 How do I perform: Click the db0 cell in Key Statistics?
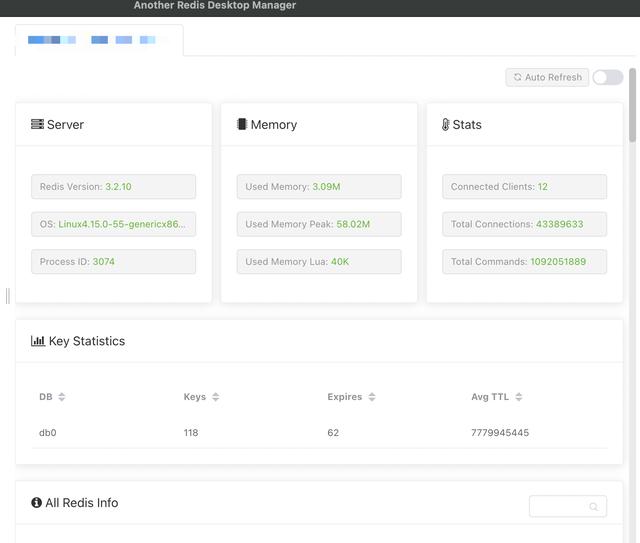48,433
